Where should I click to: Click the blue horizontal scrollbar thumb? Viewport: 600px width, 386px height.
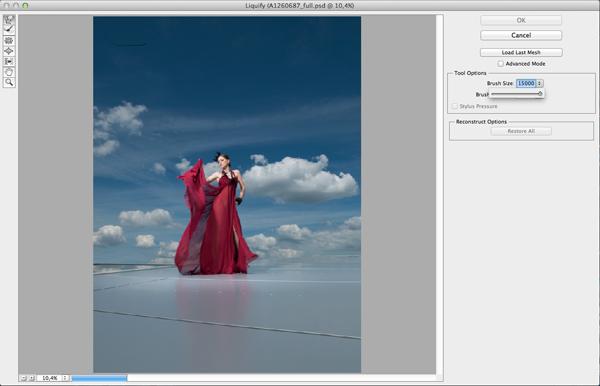[x=99, y=378]
